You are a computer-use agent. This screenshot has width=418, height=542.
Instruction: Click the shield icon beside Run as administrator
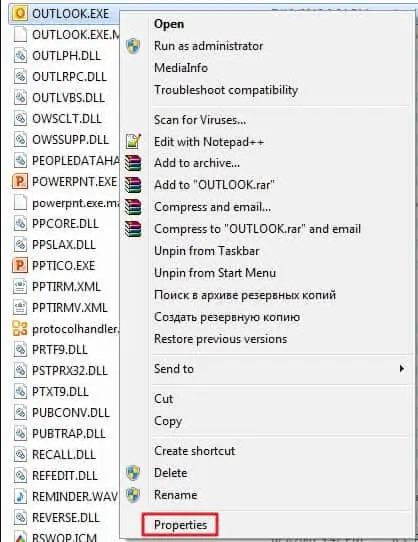[x=133, y=46]
